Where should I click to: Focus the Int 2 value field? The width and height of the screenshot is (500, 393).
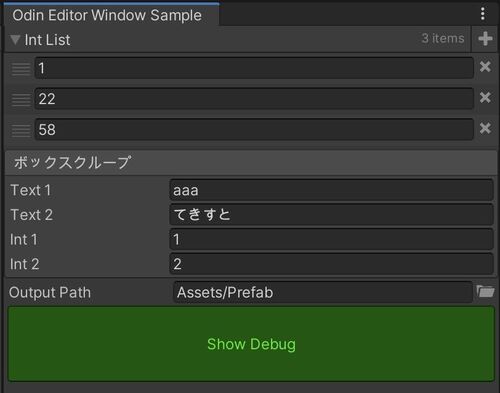click(331, 264)
